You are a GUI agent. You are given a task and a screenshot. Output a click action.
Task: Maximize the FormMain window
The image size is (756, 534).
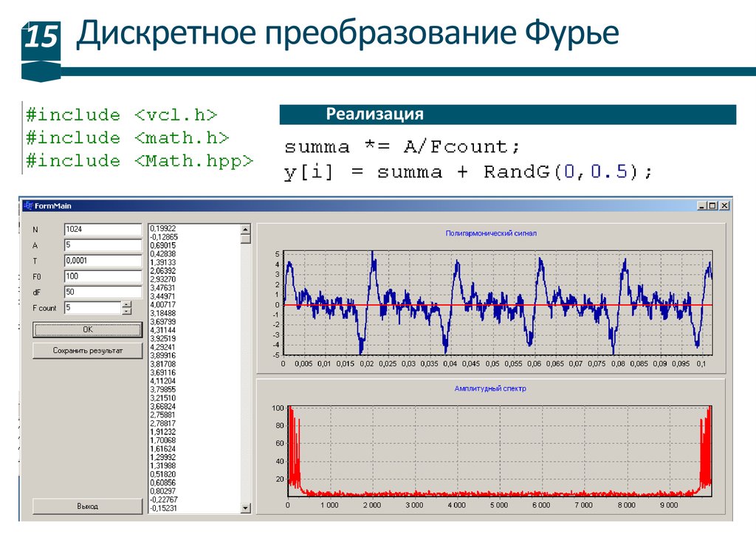tap(713, 206)
